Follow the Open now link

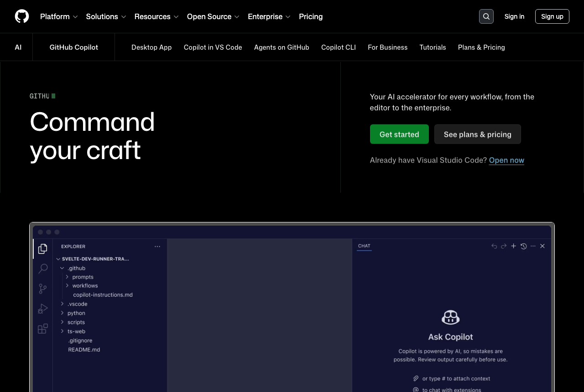pos(506,160)
